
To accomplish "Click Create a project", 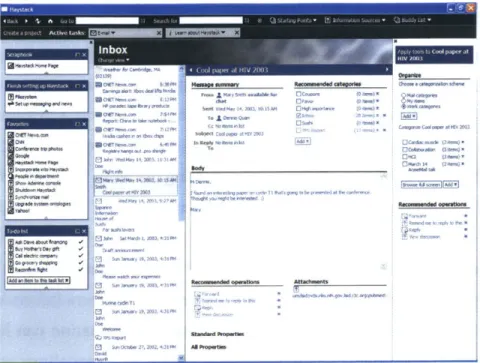I will 22,33.
